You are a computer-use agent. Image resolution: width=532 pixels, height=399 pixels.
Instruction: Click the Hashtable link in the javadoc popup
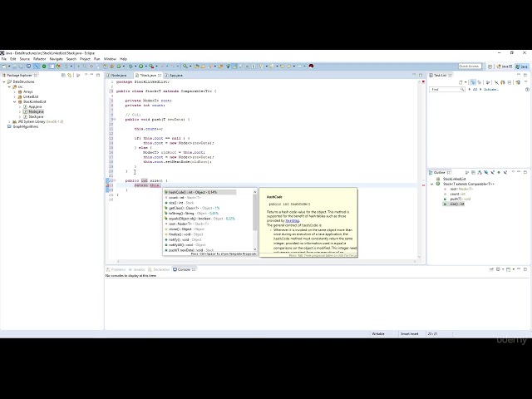click(x=292, y=221)
